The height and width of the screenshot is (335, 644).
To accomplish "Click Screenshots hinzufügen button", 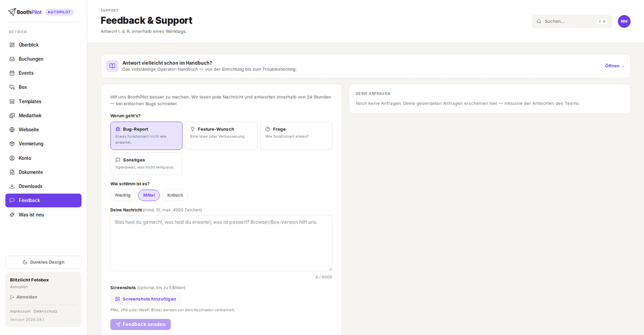I will [x=145, y=299].
